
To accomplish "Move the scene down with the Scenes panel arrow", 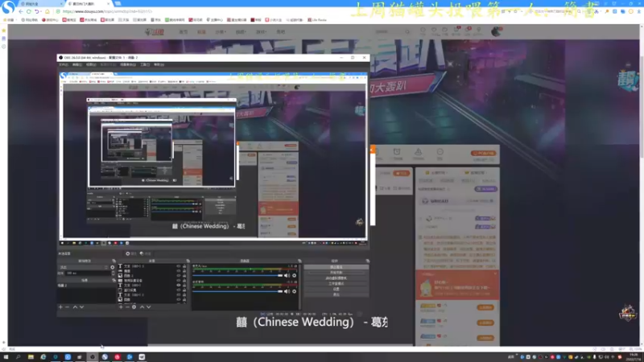I will coord(82,307).
